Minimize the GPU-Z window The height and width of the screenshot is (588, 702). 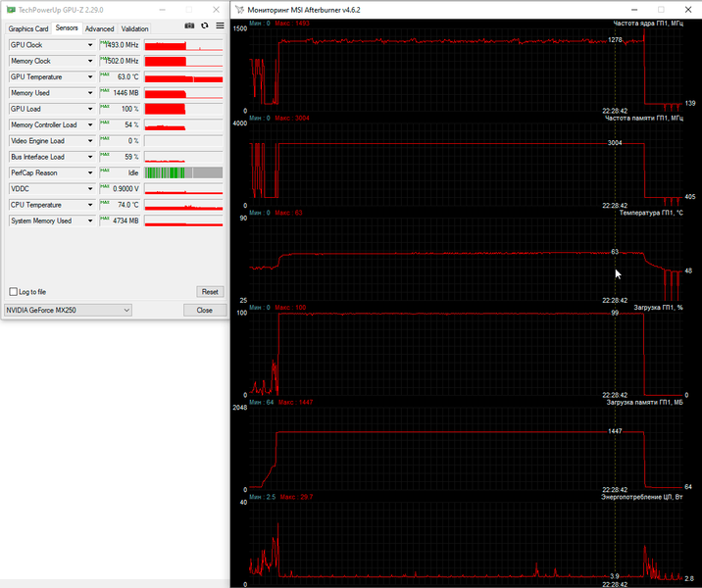162,10
